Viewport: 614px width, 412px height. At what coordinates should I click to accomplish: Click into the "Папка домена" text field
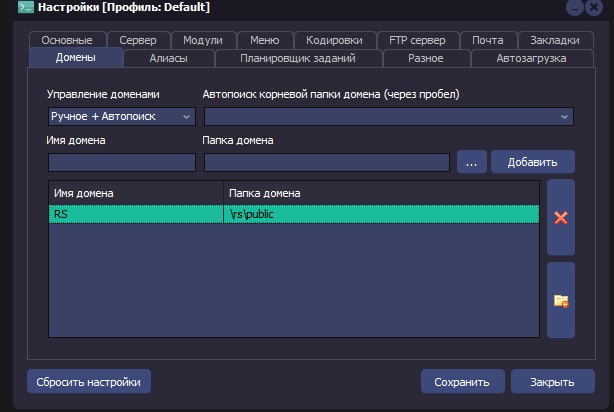tap(326, 162)
